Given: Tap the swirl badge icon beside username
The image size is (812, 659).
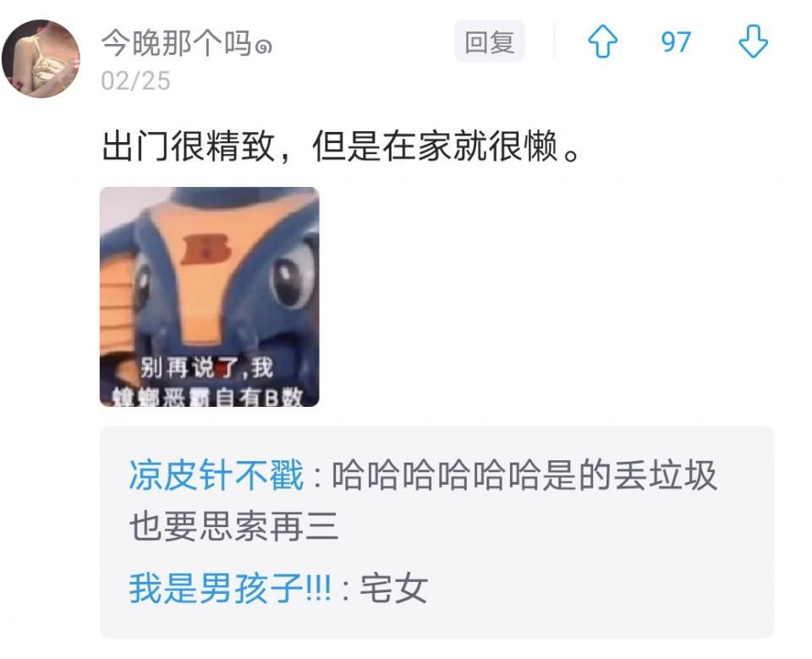Looking at the screenshot, I should tap(264, 48).
